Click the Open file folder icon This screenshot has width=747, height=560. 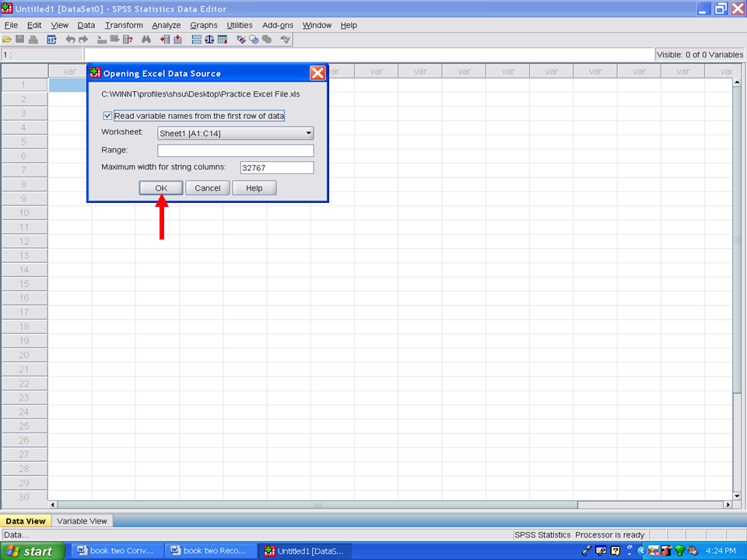pos(7,39)
